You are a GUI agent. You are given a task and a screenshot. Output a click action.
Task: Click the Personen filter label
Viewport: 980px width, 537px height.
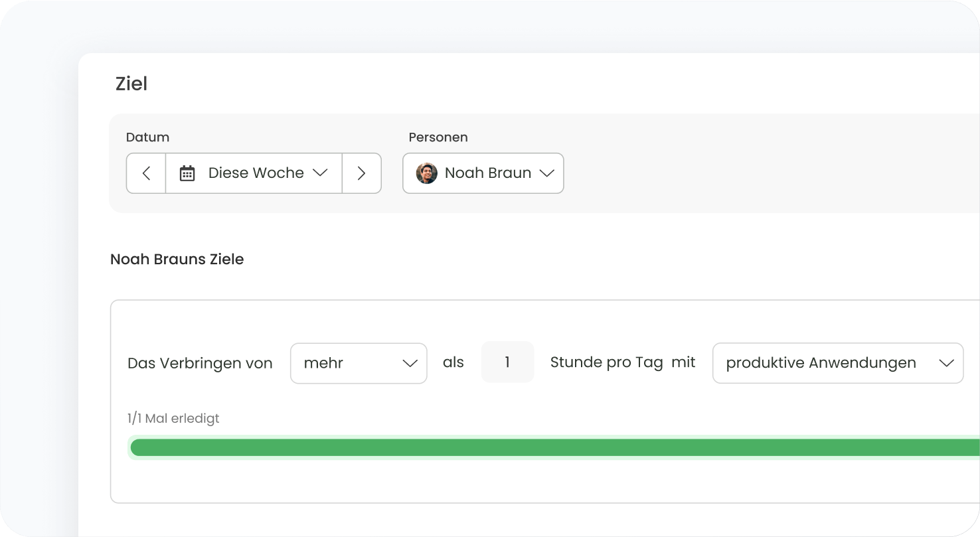click(438, 137)
